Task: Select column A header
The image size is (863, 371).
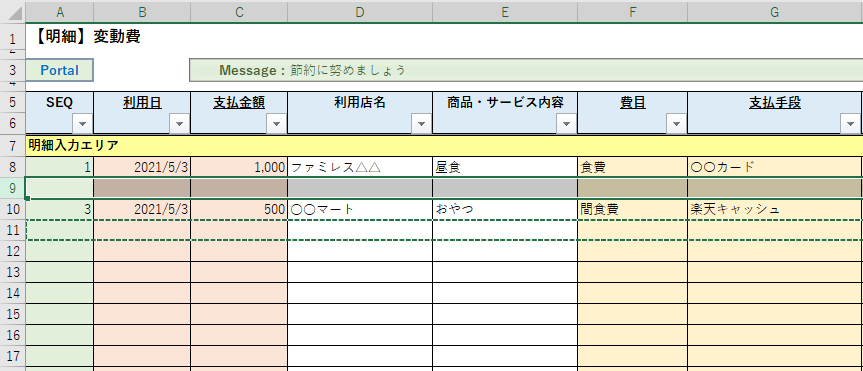Action: [x=59, y=12]
